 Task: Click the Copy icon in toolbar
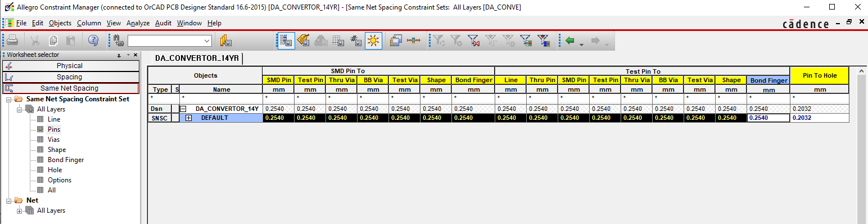point(53,41)
